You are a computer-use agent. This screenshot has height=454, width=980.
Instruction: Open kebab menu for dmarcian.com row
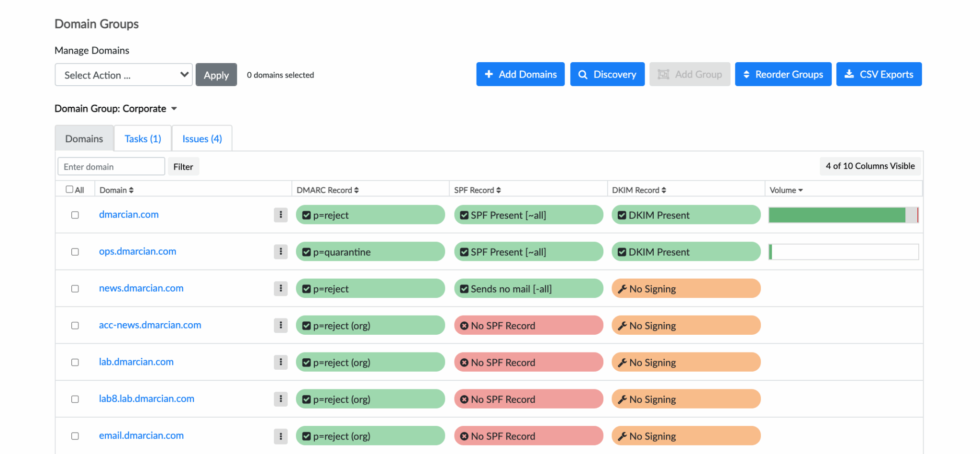[280, 215]
